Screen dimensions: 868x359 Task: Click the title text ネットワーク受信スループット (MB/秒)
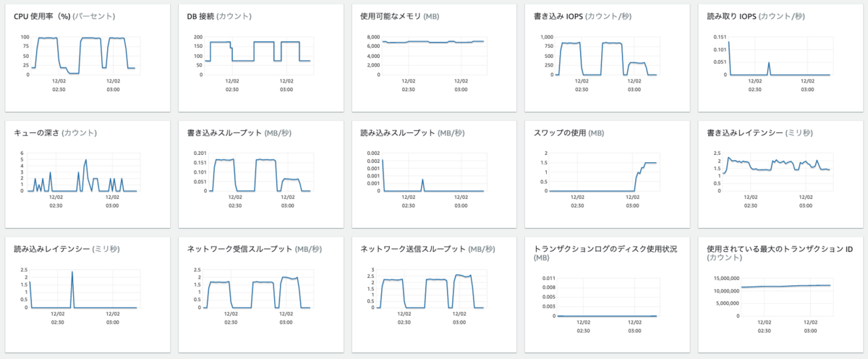(255, 249)
